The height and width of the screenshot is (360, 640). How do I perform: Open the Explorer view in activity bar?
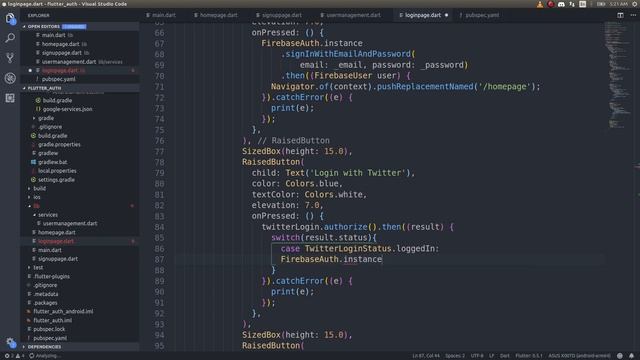tap(10, 18)
